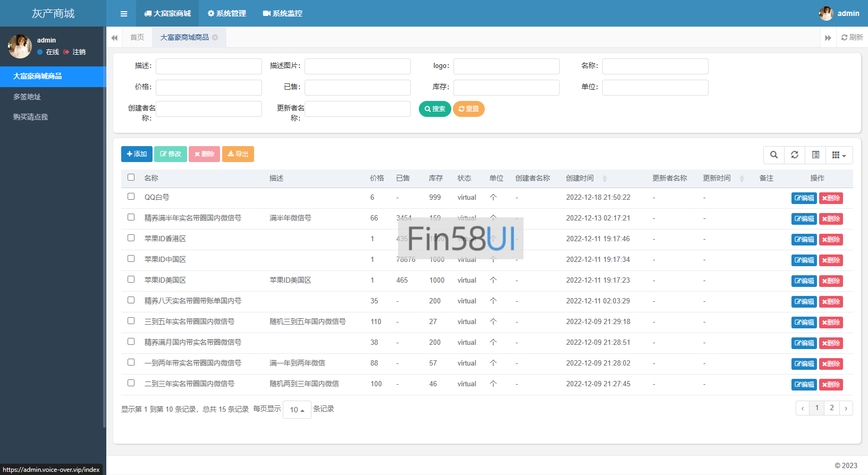Select the 苹果ID香港区 row checkbox
The height and width of the screenshot is (475, 868).
click(x=131, y=238)
